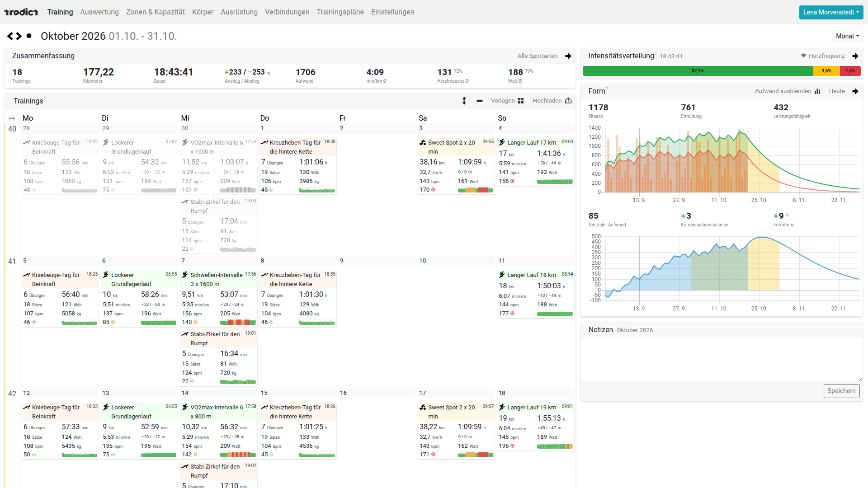This screenshot has height=488, width=868.
Task: Open Form details arrow
Action: point(855,91)
